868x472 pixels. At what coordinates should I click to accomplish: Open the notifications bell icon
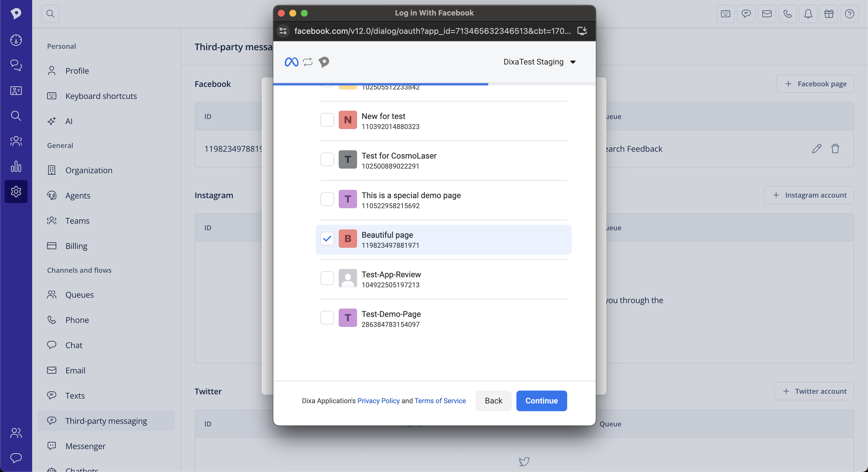click(808, 14)
